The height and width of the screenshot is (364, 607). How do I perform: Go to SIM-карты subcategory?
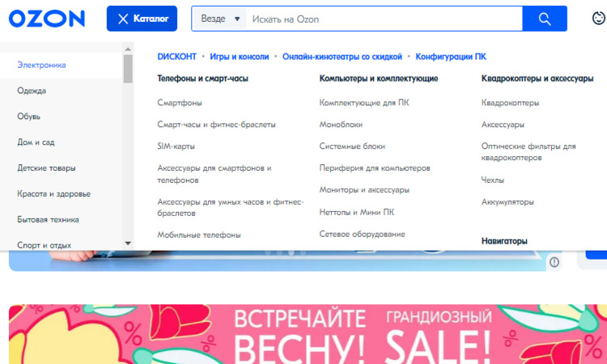coord(176,146)
